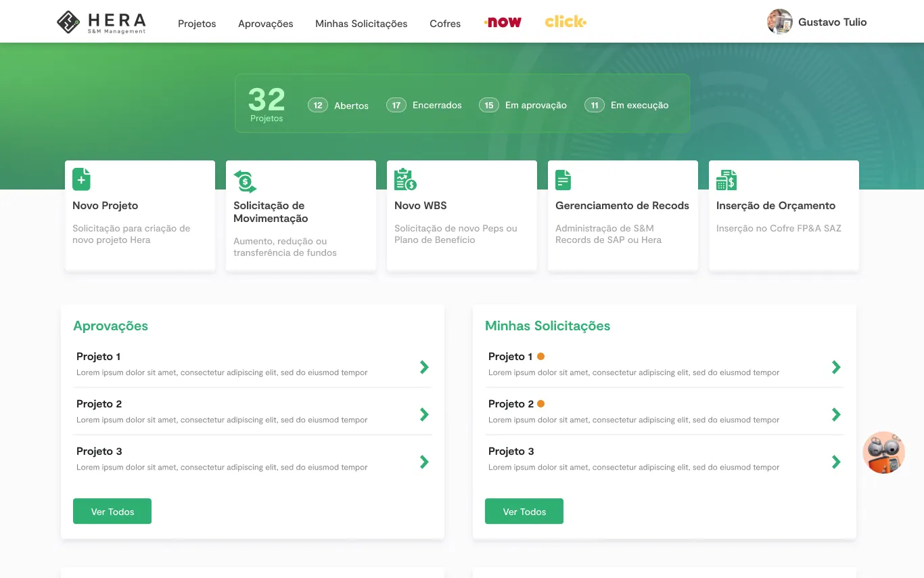Open Projeto 3 arrow in Aprovações
924x578 pixels.
point(424,462)
